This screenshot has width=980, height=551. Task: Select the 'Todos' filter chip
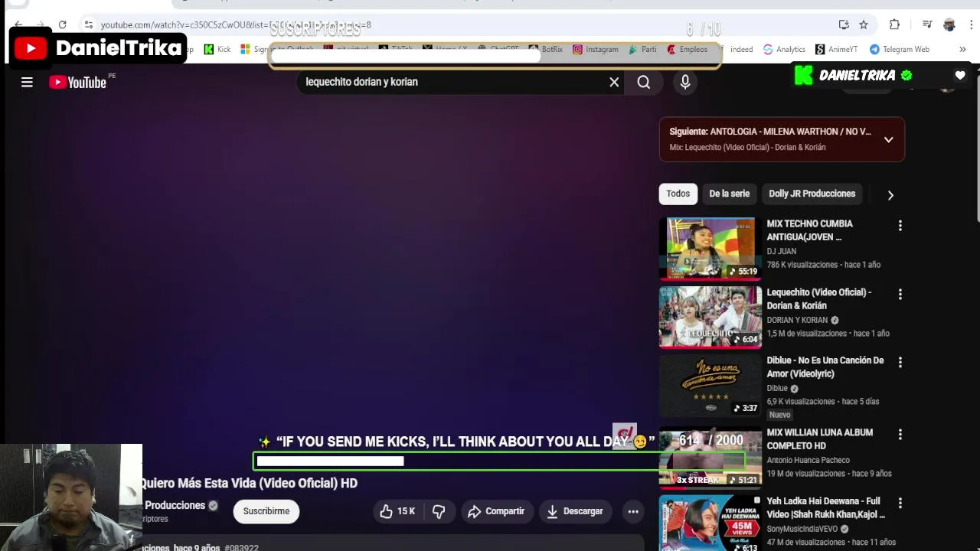(678, 194)
